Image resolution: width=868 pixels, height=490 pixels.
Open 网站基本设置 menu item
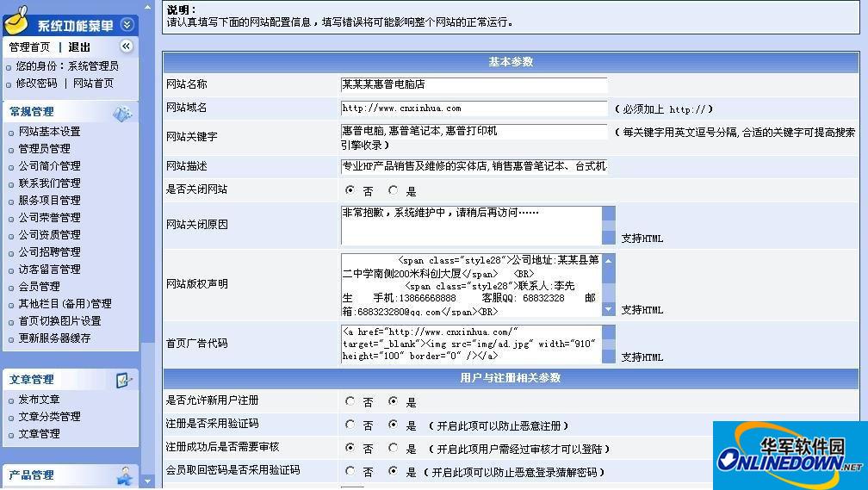pyautogui.click(x=50, y=131)
